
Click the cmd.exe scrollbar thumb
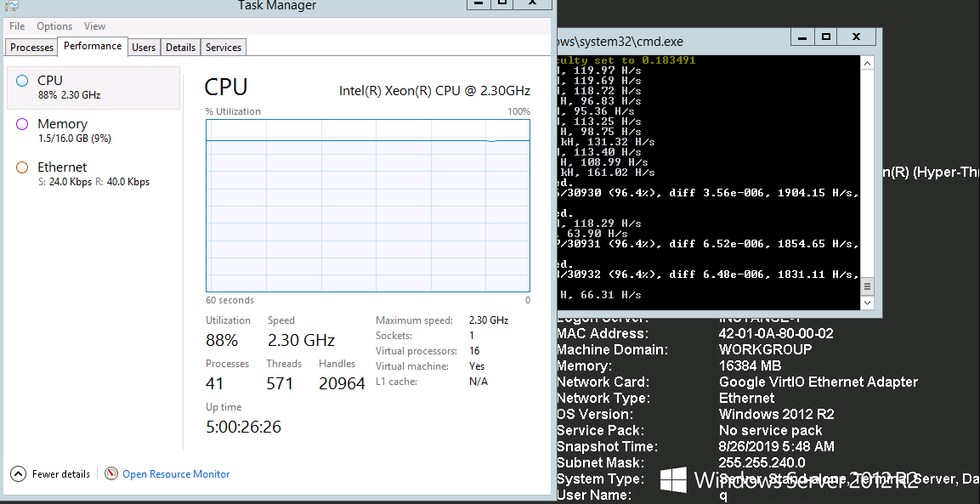coord(867,287)
